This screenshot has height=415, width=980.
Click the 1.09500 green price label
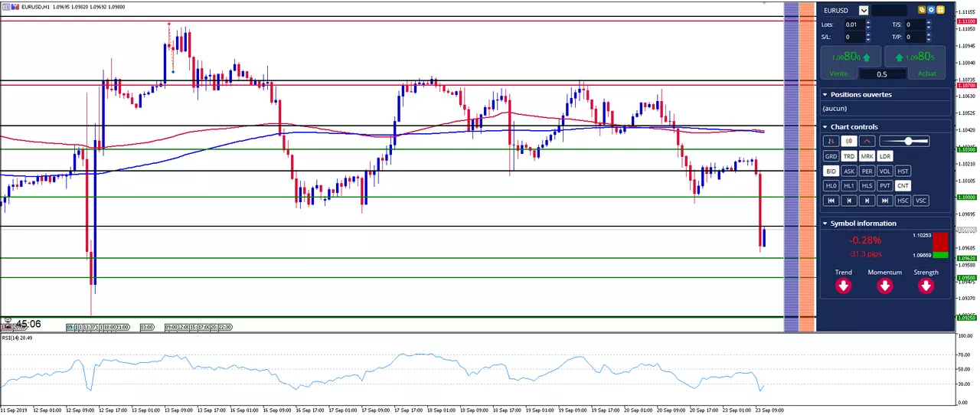[x=966, y=277]
